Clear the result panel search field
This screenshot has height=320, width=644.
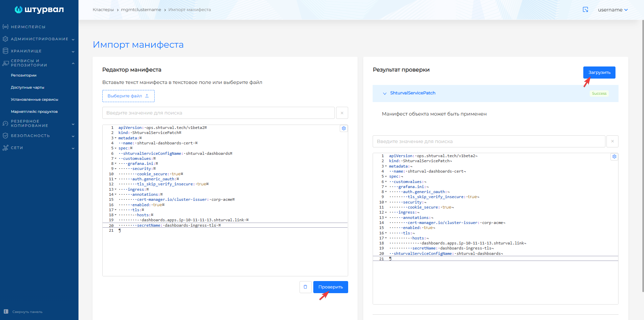tap(612, 141)
